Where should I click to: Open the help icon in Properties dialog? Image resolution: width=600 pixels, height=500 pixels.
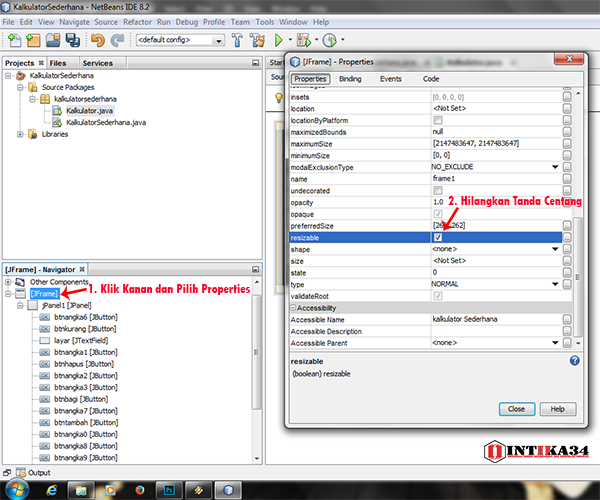point(574,360)
